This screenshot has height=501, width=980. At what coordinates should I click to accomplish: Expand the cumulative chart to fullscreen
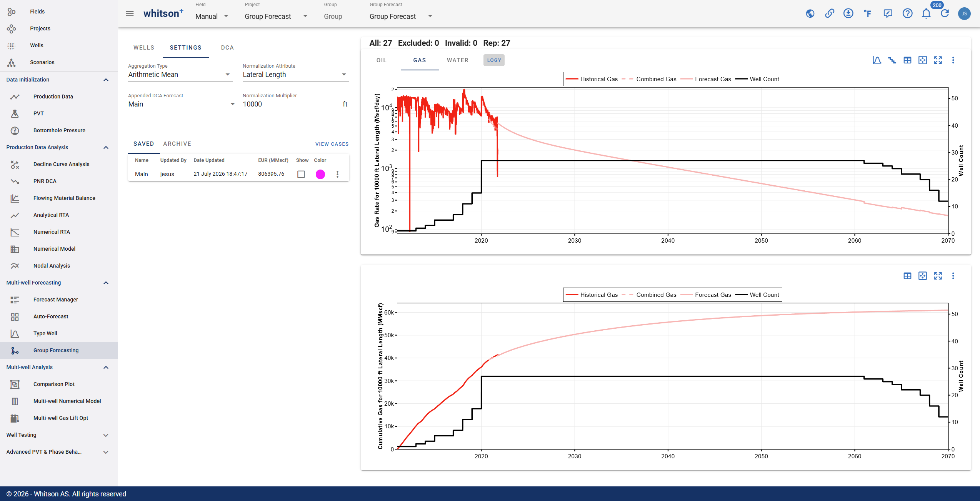click(x=938, y=276)
